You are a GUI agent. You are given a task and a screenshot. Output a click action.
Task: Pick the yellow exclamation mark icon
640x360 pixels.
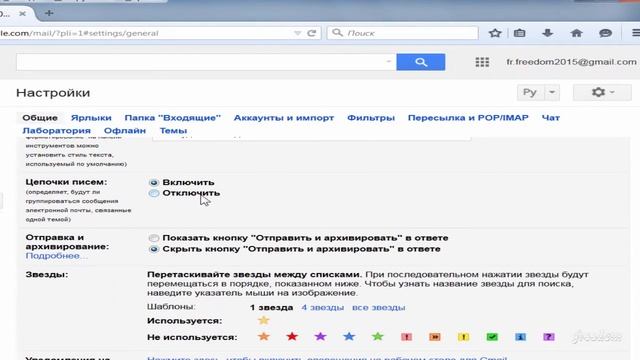tap(463, 337)
